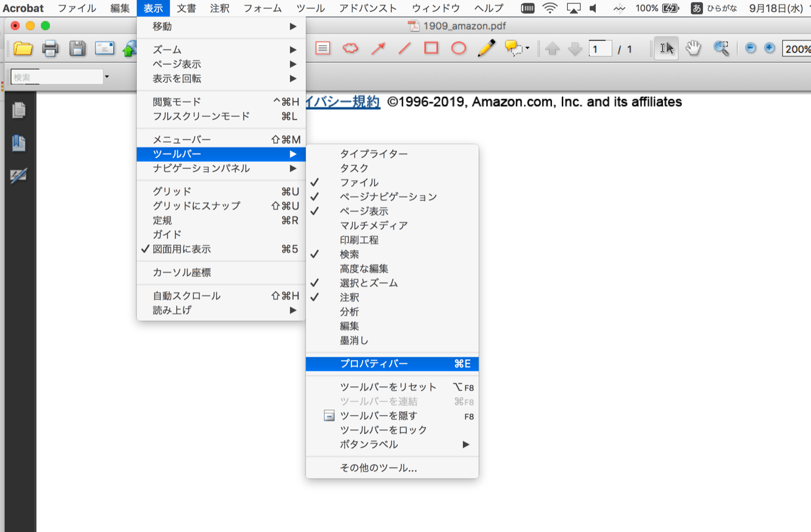Select the Hand tool in the toolbar
The image size is (811, 532).
(x=694, y=48)
